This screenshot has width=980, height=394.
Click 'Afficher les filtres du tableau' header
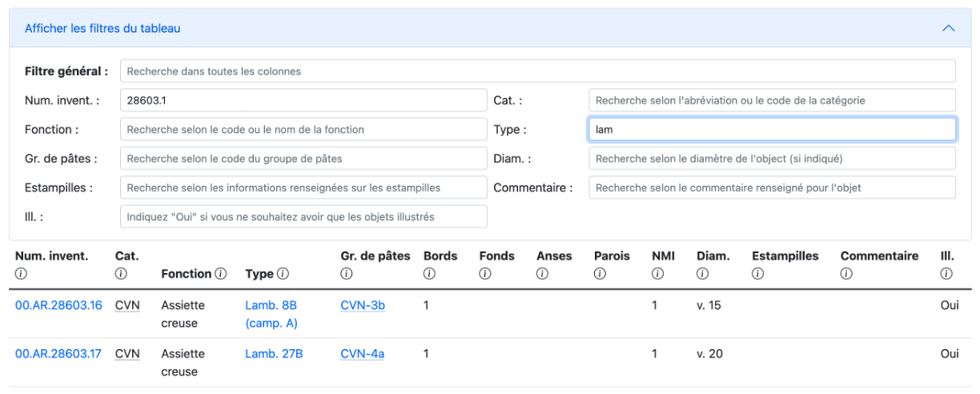[102, 28]
